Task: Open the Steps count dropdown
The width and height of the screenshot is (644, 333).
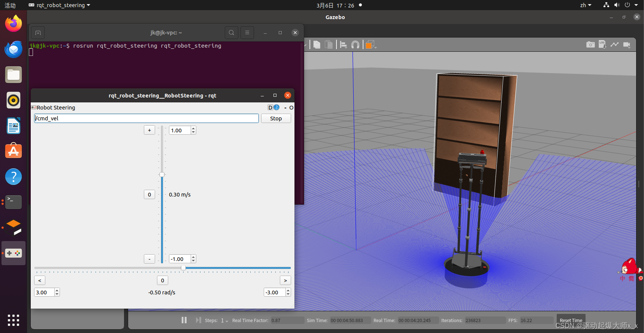Action: 224,321
